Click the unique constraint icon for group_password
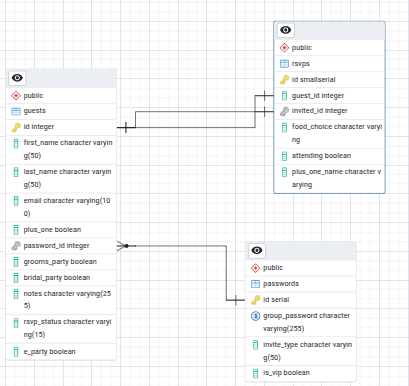Image resolution: width=409 pixels, height=386 pixels. click(255, 316)
